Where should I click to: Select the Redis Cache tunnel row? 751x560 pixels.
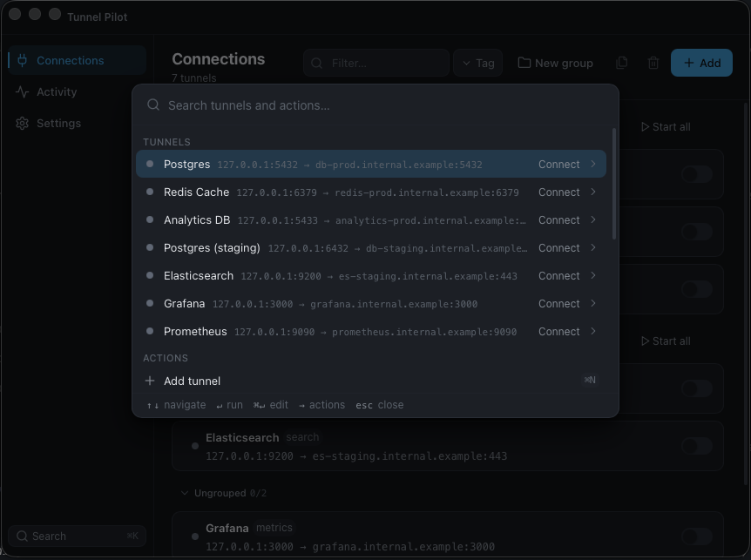click(371, 192)
